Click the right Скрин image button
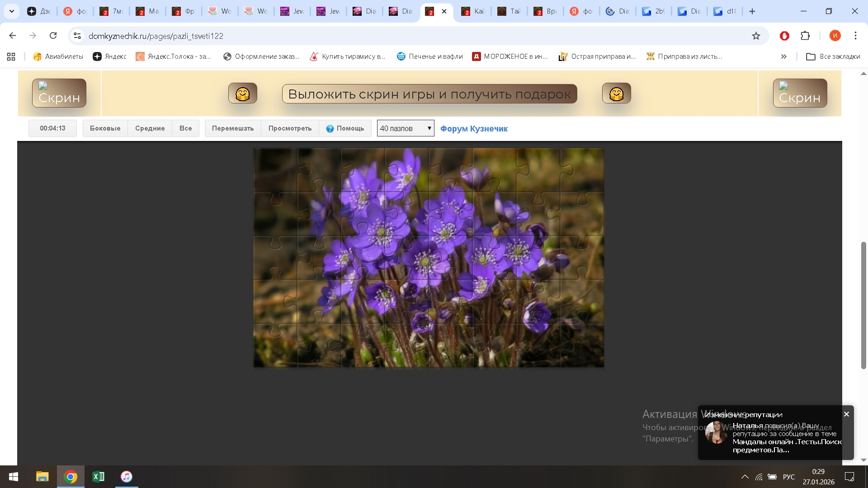The height and width of the screenshot is (488, 868). 800,93
